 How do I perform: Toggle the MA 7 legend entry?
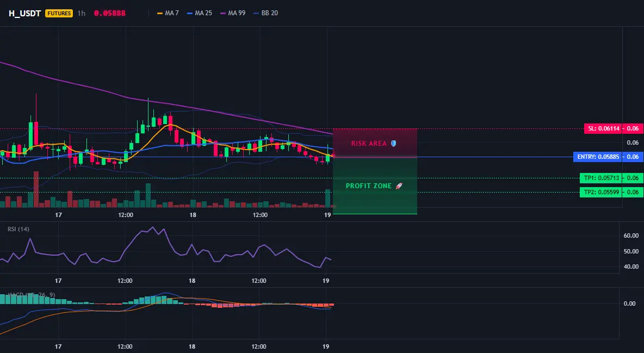coord(168,13)
